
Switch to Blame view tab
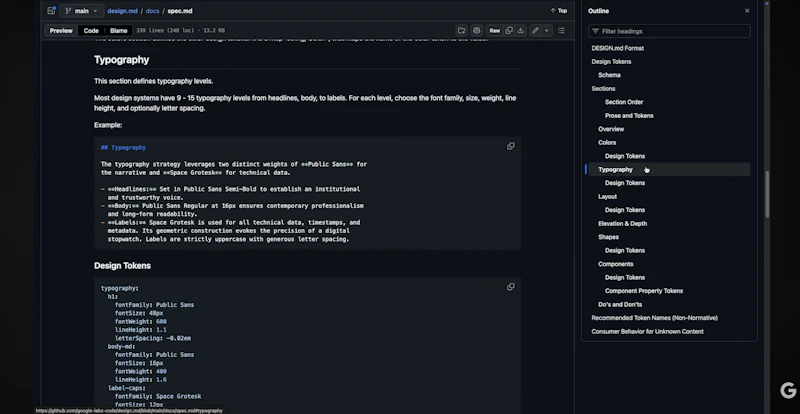(118, 31)
